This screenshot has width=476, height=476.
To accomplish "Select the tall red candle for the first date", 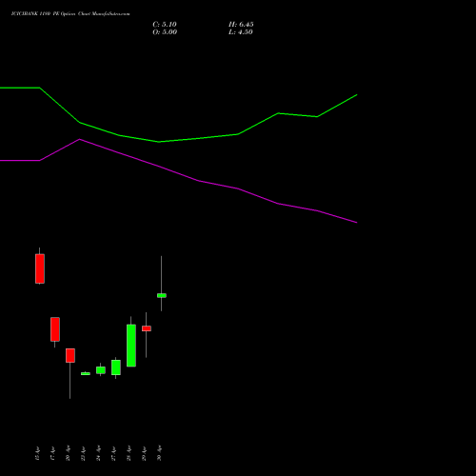I will 40,268.
